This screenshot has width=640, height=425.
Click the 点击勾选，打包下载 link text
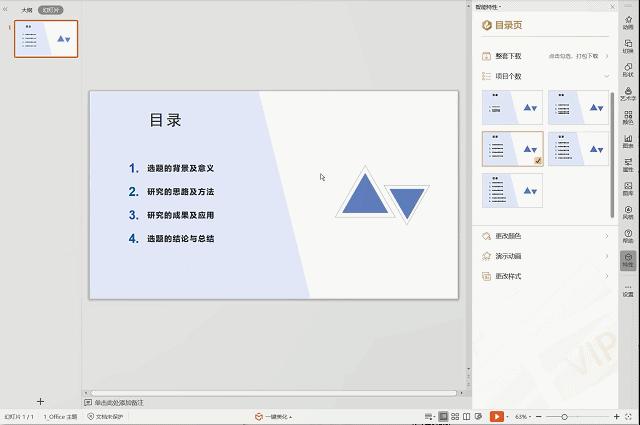click(573, 56)
